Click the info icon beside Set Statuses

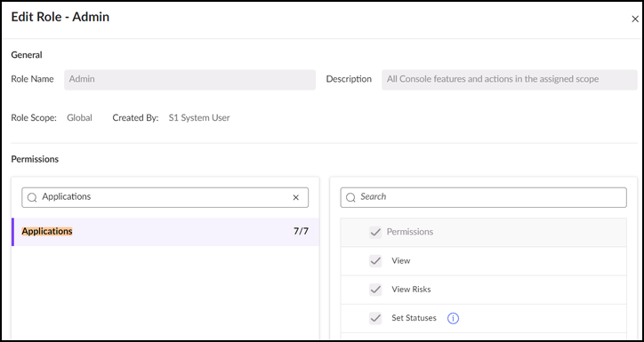point(453,318)
